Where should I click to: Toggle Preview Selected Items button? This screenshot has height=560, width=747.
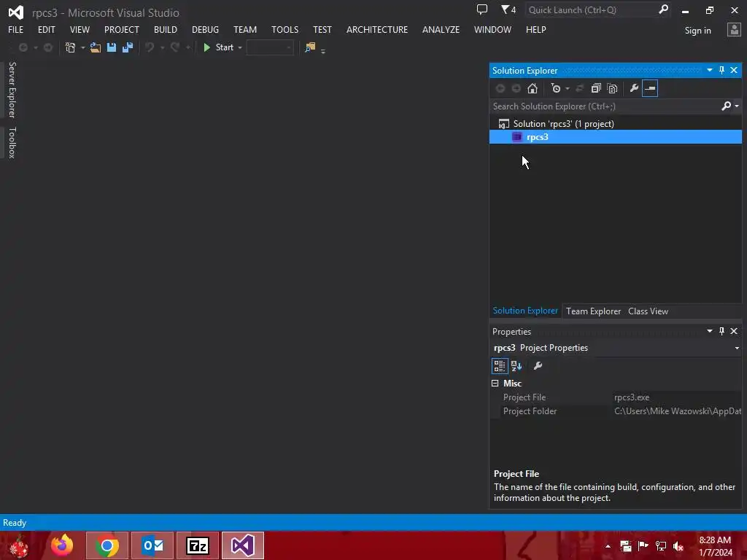pos(650,88)
